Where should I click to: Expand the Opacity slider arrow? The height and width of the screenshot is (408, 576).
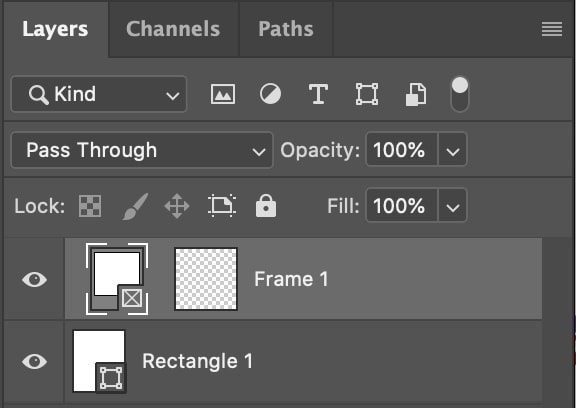tap(452, 150)
